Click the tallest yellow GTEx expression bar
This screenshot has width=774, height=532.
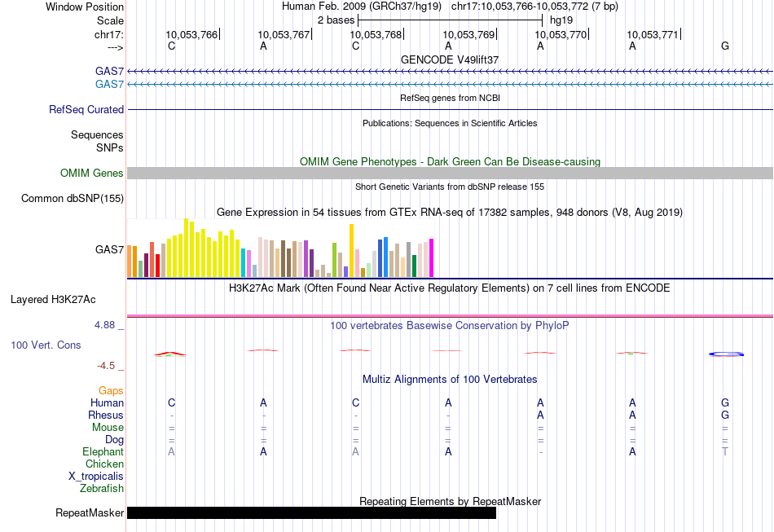click(186, 248)
